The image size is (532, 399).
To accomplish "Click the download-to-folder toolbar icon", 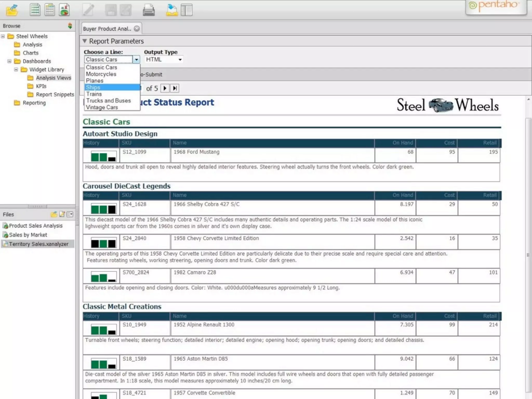I will (172, 10).
